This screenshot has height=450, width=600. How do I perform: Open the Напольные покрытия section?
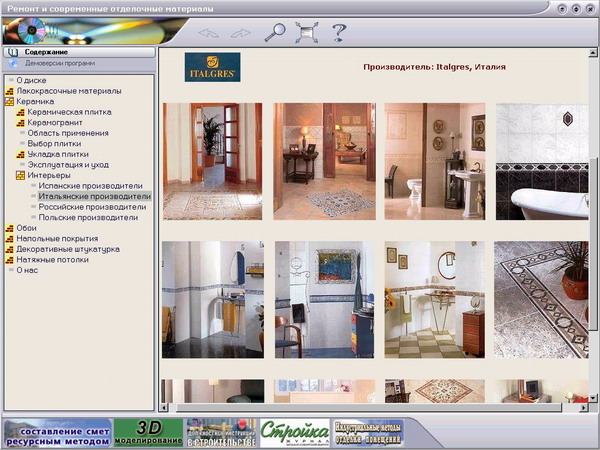57,238
